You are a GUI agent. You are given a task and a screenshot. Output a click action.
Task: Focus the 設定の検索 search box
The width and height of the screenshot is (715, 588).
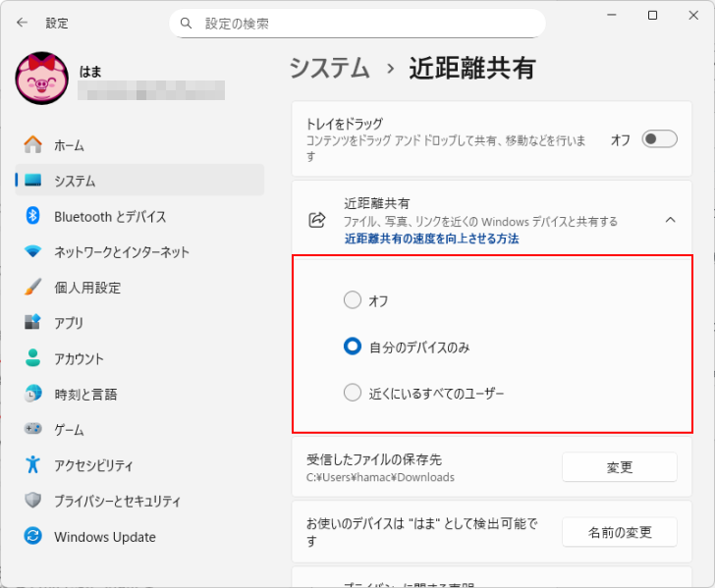pos(357,24)
